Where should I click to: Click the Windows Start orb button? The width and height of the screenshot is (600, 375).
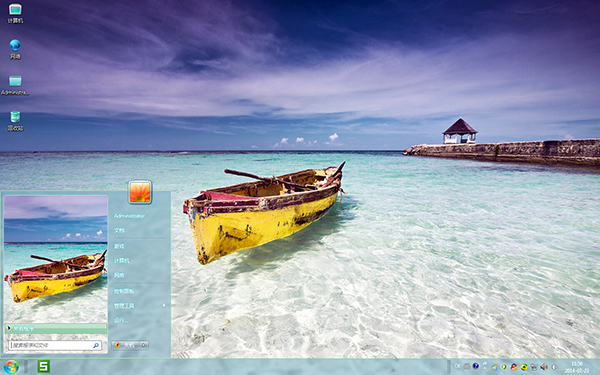click(11, 367)
